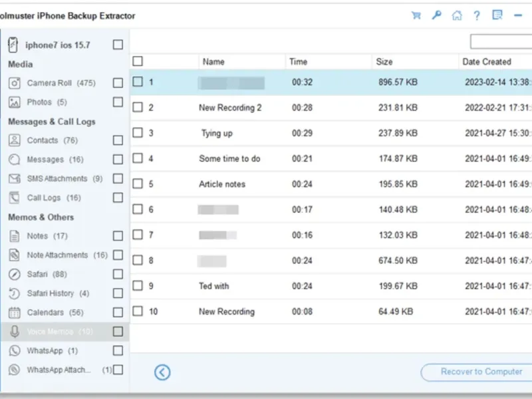Open the feedback notes icon
The width and height of the screenshot is (532, 399).
click(497, 15)
